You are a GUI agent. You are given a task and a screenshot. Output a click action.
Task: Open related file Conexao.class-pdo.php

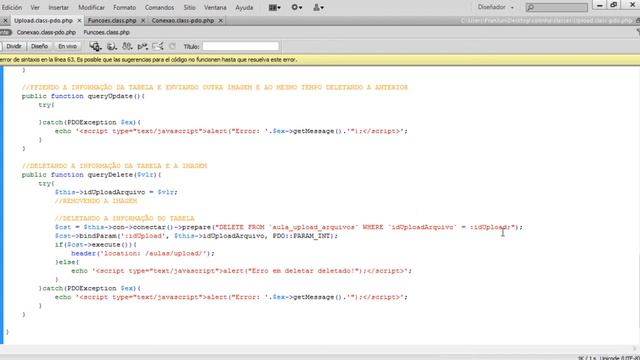(46, 32)
